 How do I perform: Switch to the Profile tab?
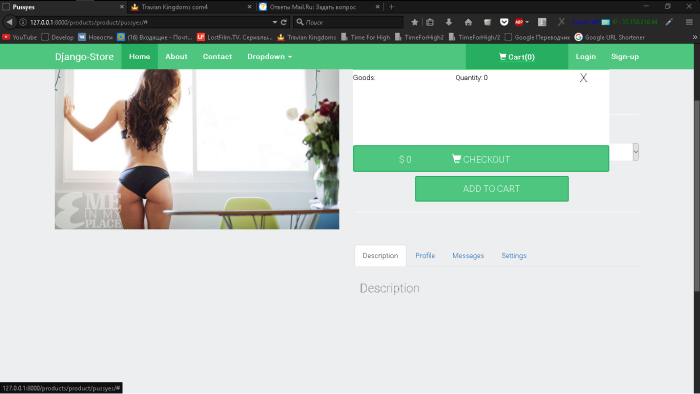(425, 256)
